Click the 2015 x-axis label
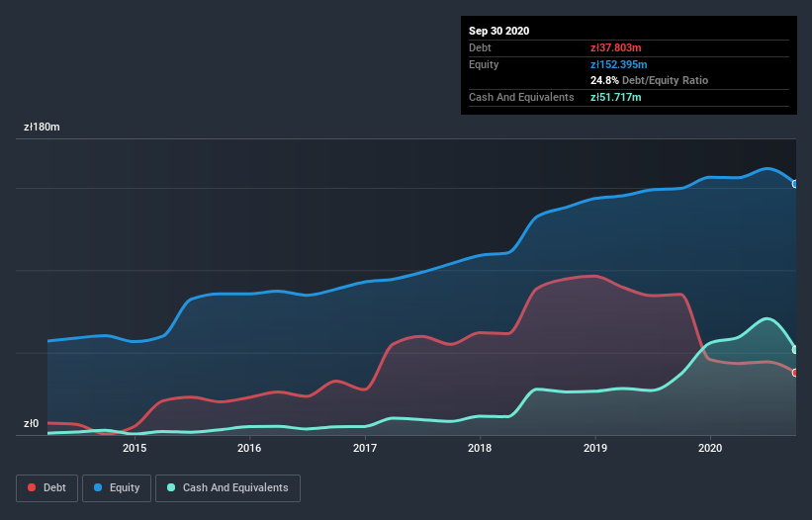The height and width of the screenshot is (520, 812). click(x=135, y=448)
